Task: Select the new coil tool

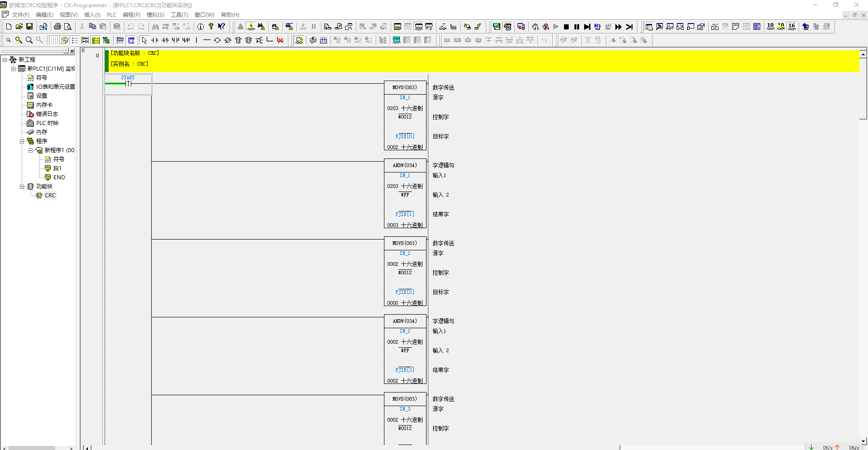Action: pyautogui.click(x=217, y=40)
